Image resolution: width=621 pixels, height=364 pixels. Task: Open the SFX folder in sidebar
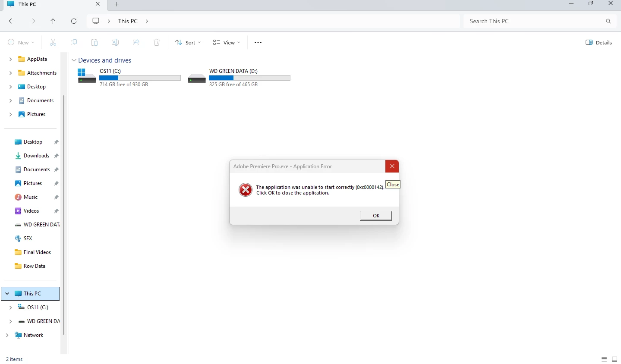[28, 238]
